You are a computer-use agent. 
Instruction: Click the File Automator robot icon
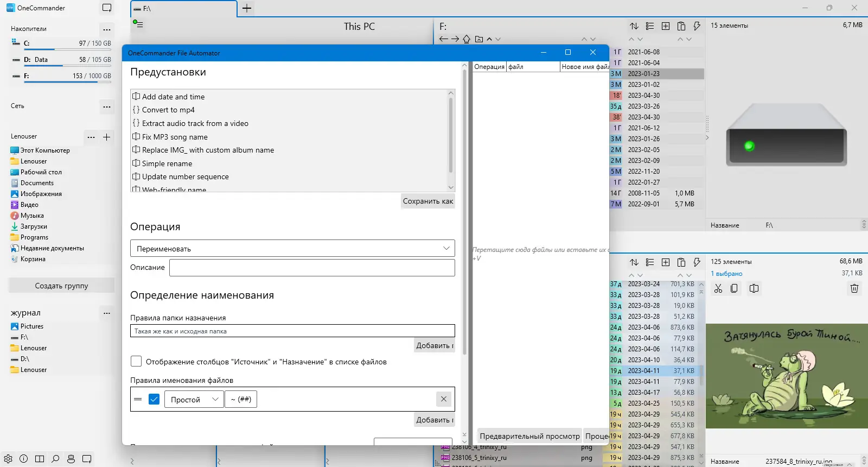(x=71, y=459)
